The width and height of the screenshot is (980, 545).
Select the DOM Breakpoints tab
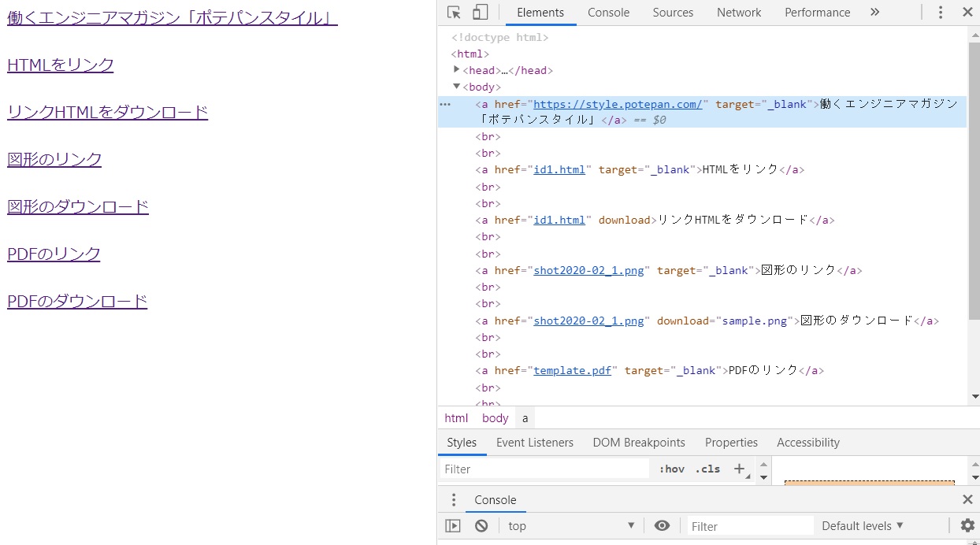639,443
